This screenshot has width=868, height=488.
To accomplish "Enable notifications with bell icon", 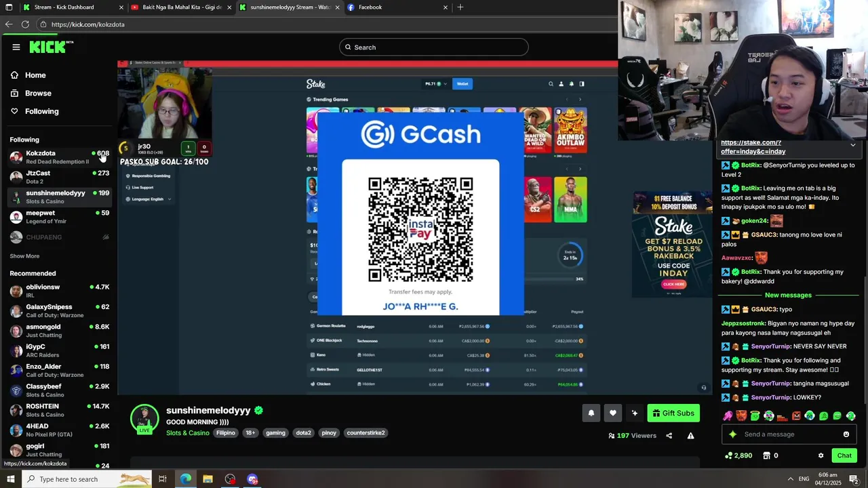I will coord(591,413).
